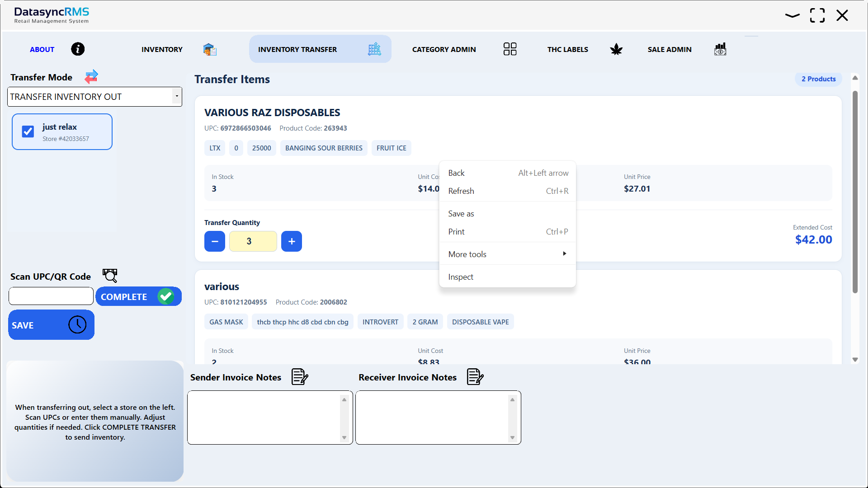Select Refresh from the context menu
The image size is (868, 488).
coord(508,191)
